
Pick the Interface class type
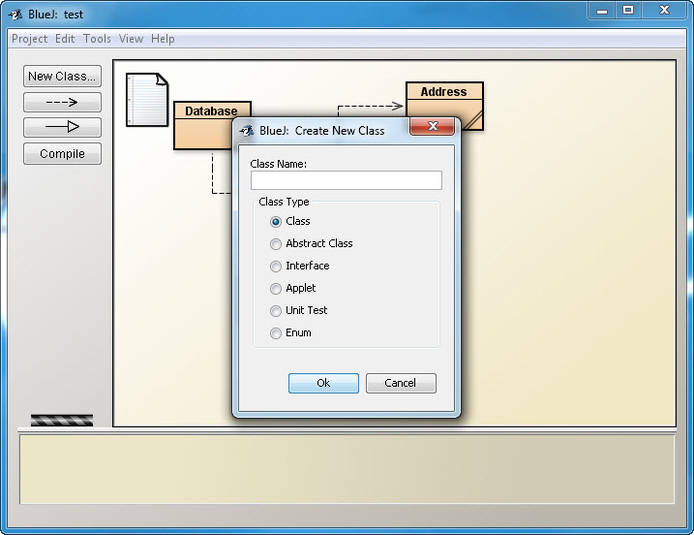pyautogui.click(x=276, y=266)
